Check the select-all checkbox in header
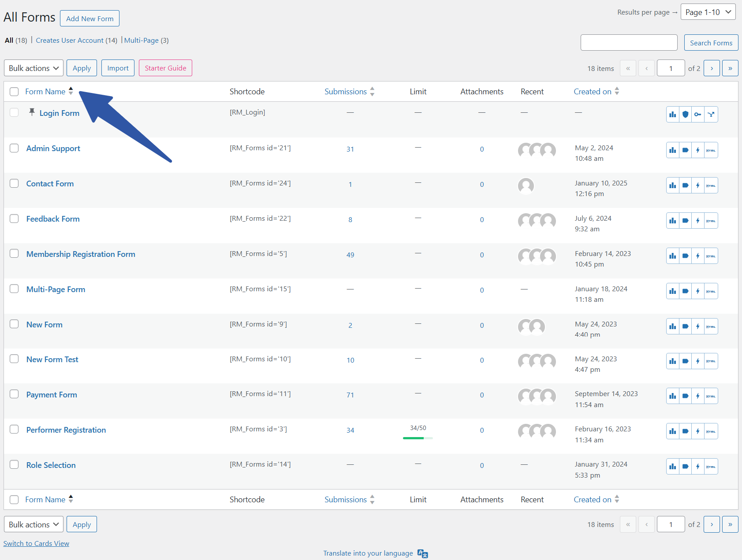Viewport: 742px width, 560px height. 14,91
